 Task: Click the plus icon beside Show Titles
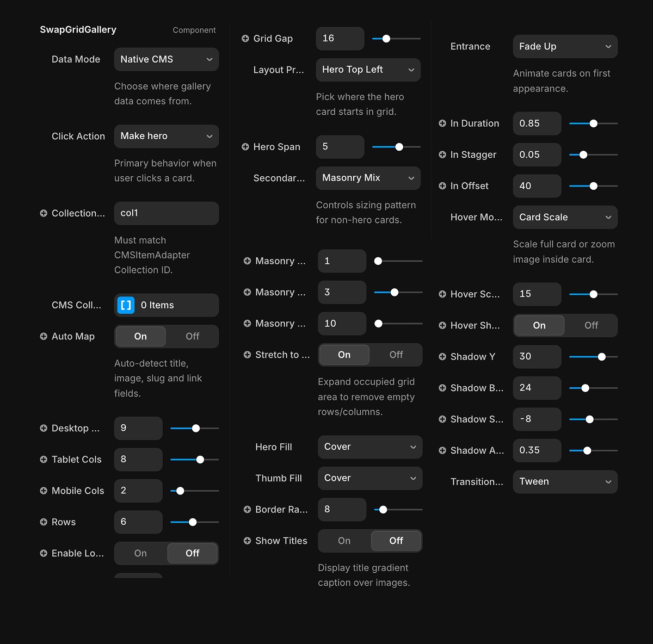pos(247,541)
